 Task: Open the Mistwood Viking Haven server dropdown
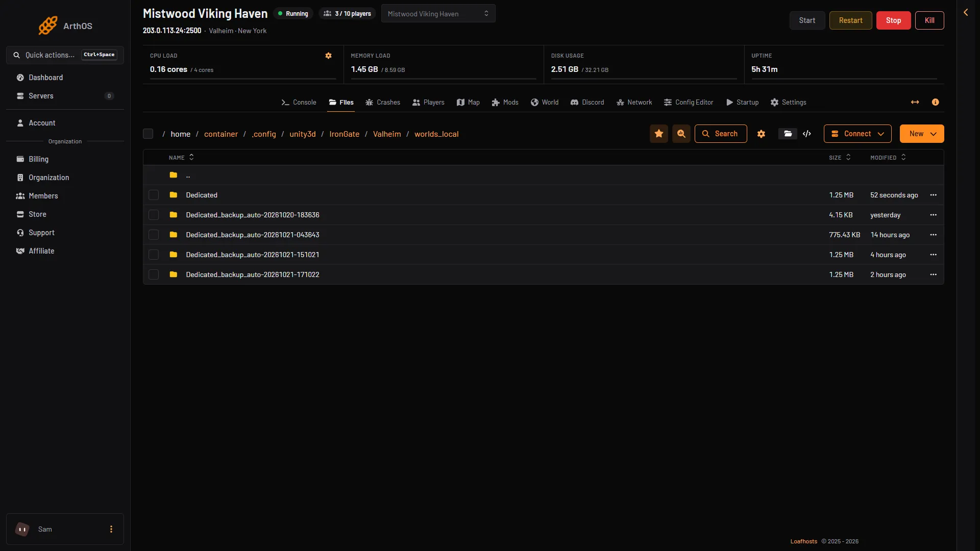tap(438, 14)
